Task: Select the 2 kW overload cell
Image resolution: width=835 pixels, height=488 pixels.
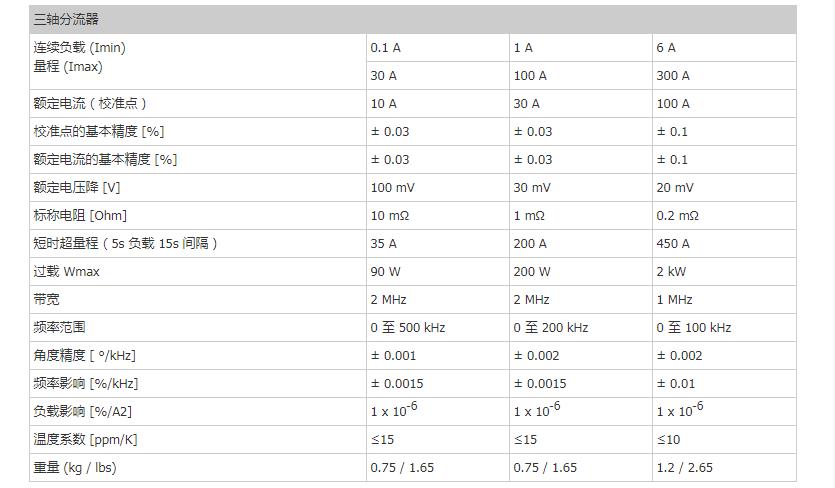Action: coord(672,271)
